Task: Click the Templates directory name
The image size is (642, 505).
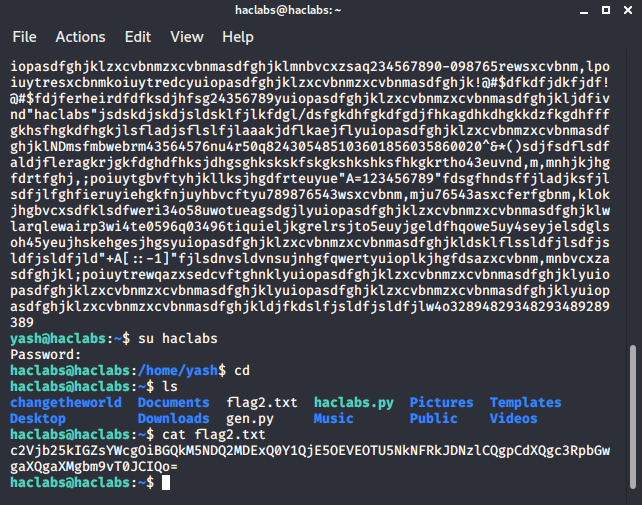Action: coord(525,403)
